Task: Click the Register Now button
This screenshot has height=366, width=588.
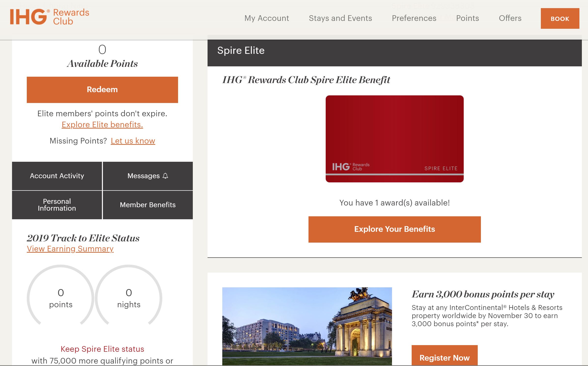Action: (445, 355)
